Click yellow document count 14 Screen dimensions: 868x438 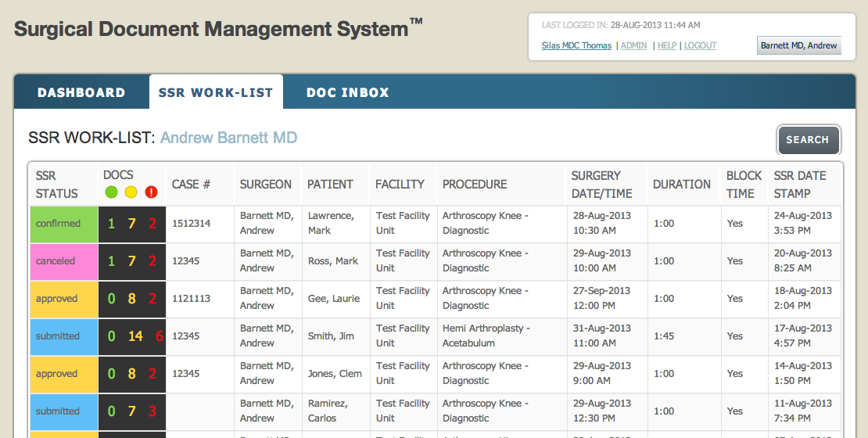[x=135, y=336]
